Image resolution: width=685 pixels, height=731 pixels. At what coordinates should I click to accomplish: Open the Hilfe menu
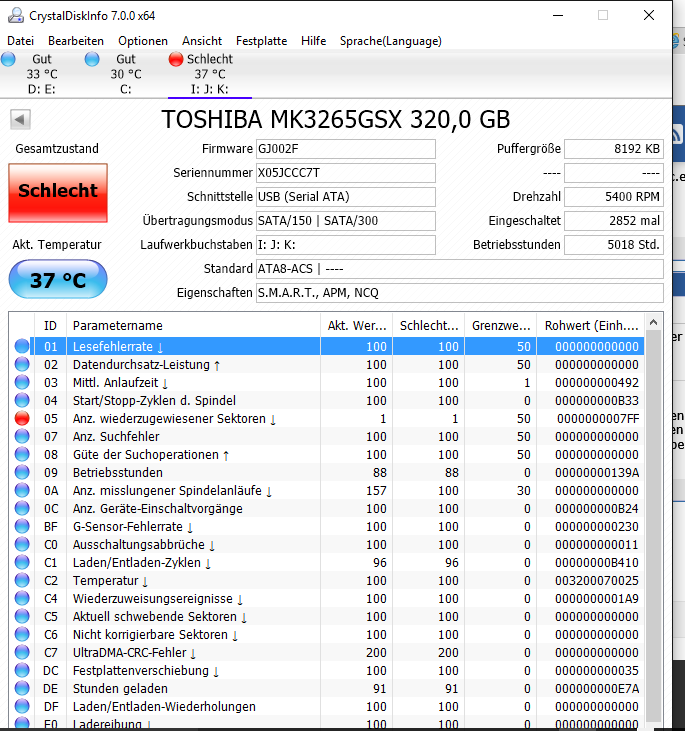point(313,41)
